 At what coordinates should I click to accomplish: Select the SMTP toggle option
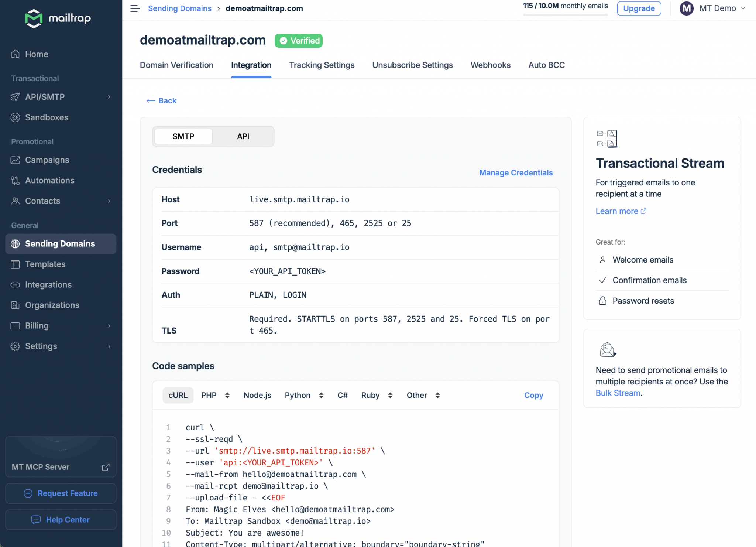[183, 136]
